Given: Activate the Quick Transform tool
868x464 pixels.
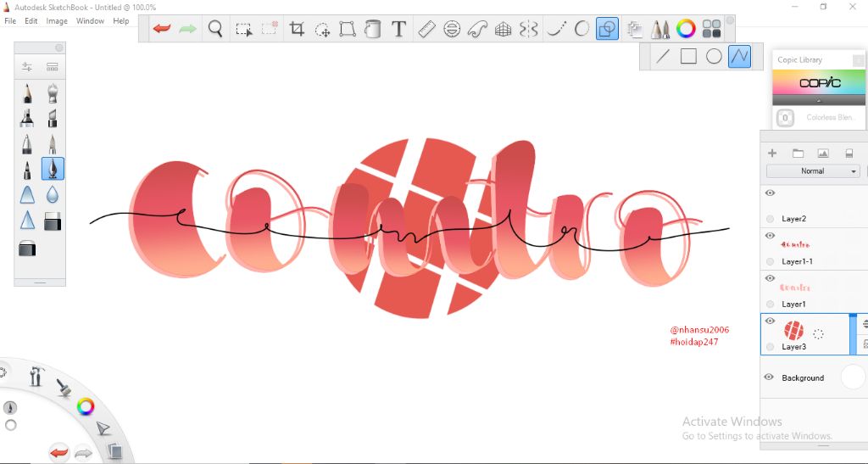Looking at the screenshot, I should coord(322,30).
